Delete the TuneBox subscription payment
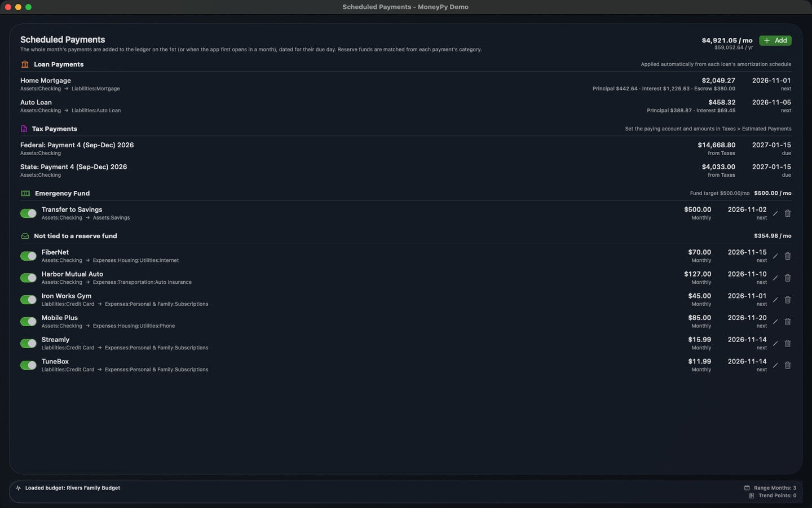812x508 pixels. coord(788,365)
